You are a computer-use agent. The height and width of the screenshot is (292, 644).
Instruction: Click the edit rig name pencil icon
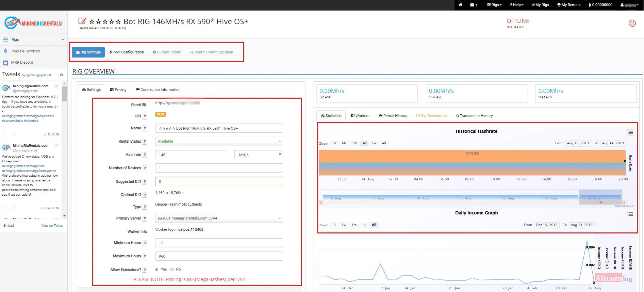pos(82,21)
